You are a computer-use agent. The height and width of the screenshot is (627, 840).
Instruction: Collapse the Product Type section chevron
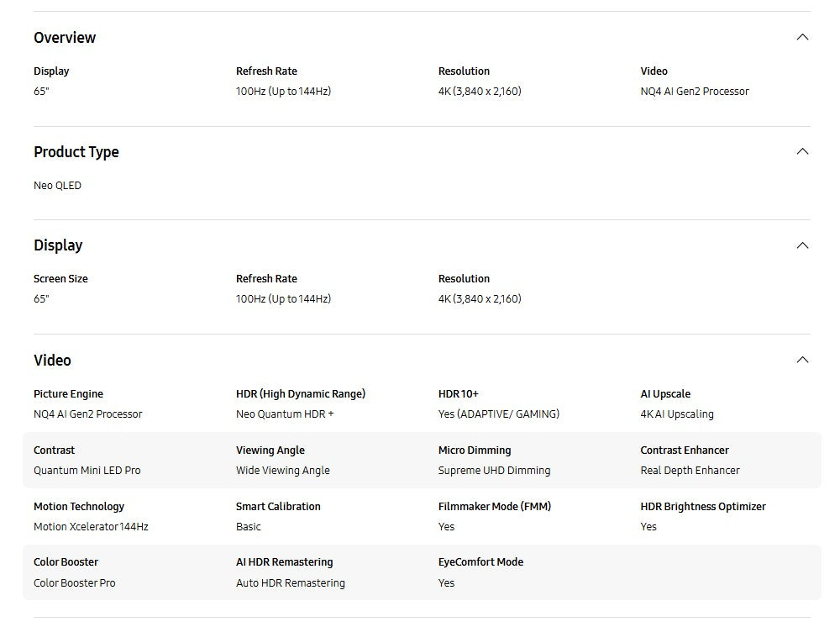pyautogui.click(x=802, y=151)
